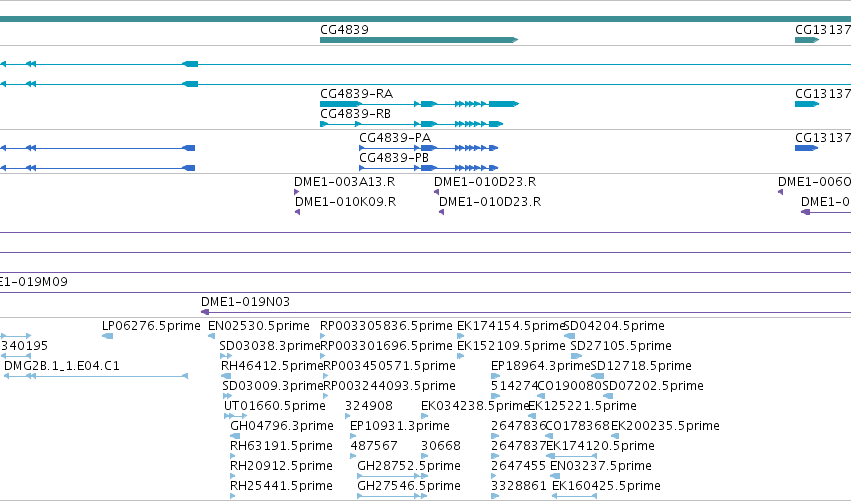
Task: Click the CG4839-RA transcript exon glyph
Action: tap(419, 104)
